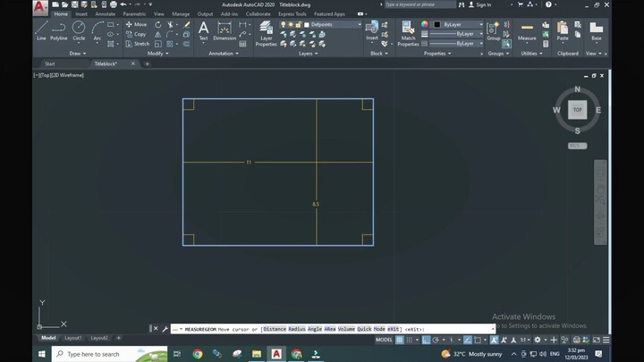This screenshot has width=644, height=362.
Task: Expand the Utilities panel
Action: (x=531, y=54)
